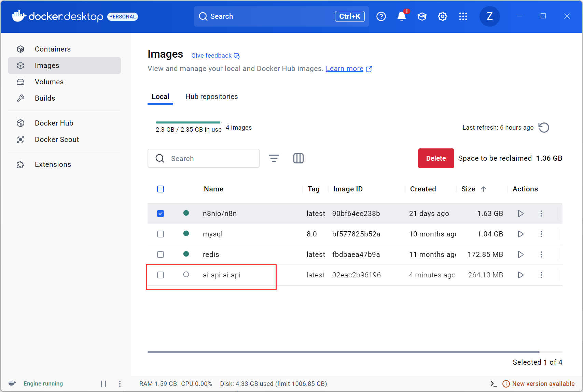Screen dimensions: 583x392
Task: Open Docker Hub in the sidebar
Action: (65, 123)
